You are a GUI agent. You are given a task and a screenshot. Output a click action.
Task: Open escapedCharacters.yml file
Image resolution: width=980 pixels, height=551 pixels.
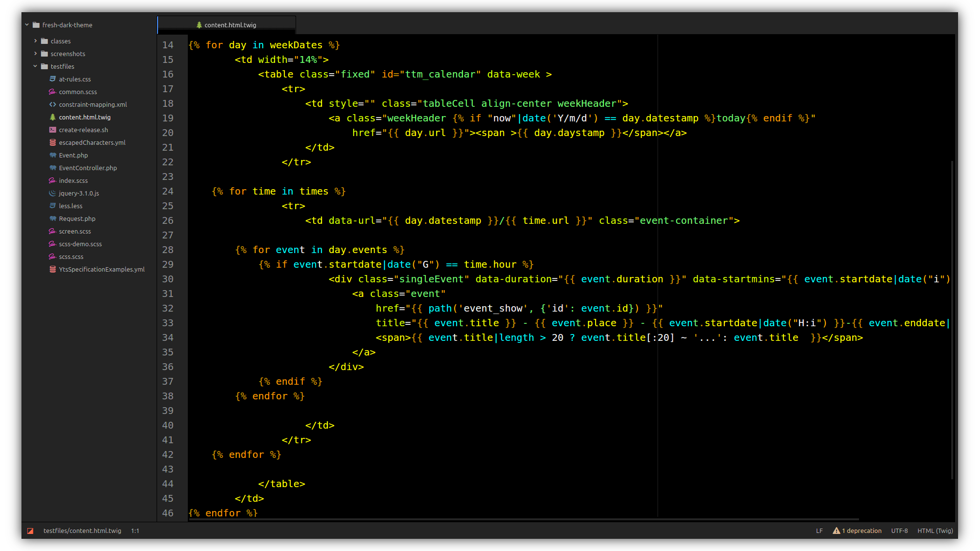[x=92, y=142]
